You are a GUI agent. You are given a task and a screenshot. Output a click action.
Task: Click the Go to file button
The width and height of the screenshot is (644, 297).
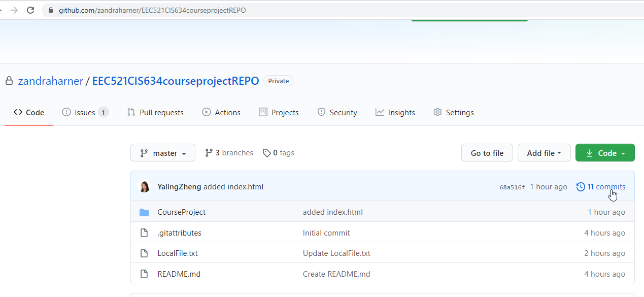pos(487,152)
